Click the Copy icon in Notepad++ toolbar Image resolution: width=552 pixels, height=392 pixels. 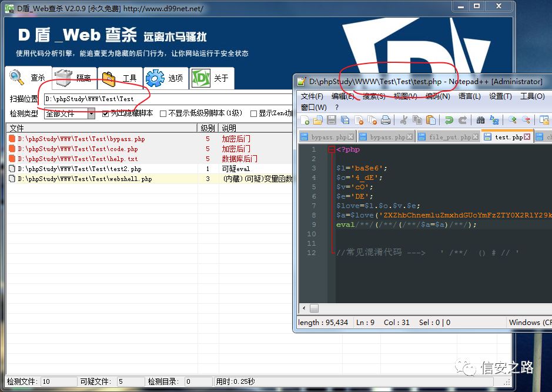point(417,120)
